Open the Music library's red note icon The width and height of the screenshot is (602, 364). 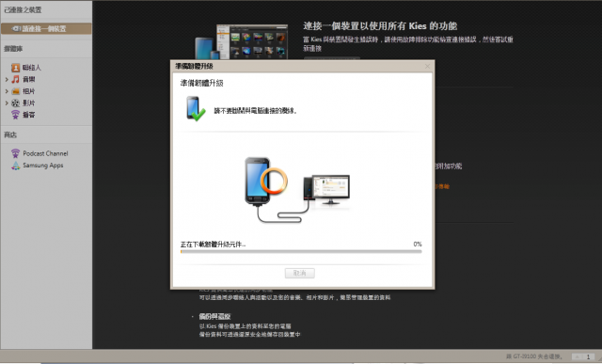(x=15, y=80)
